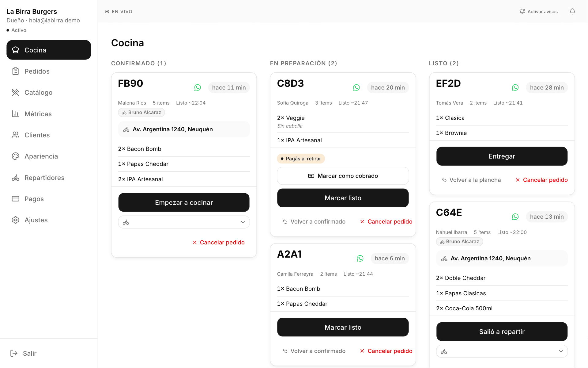Click Salió a repartir for C64E
The height and width of the screenshot is (368, 588).
coord(502,332)
